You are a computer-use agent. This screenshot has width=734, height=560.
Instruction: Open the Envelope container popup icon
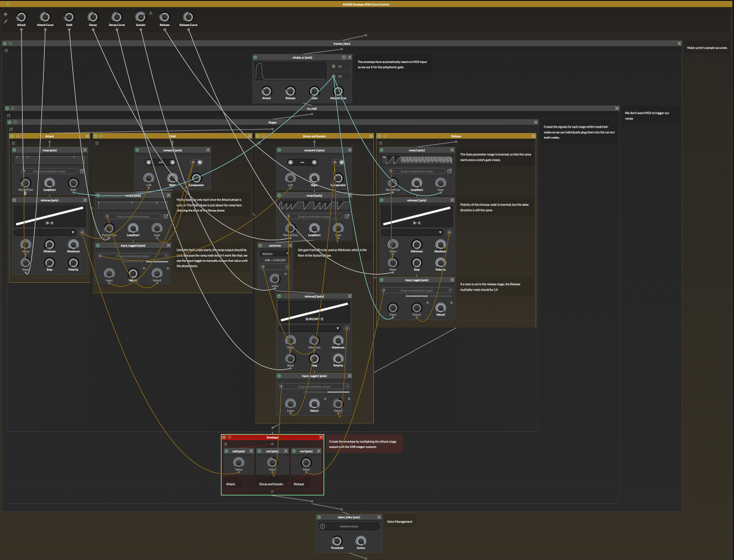pos(225,444)
